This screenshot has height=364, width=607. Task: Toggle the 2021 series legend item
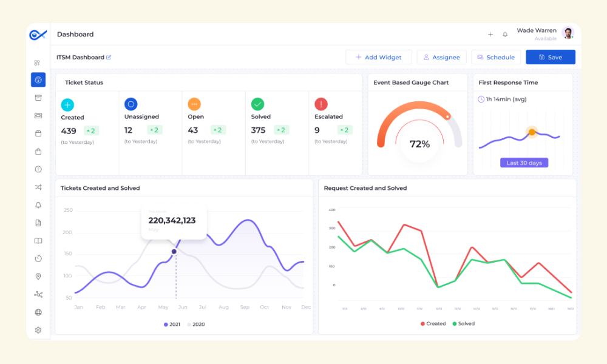[x=172, y=324]
